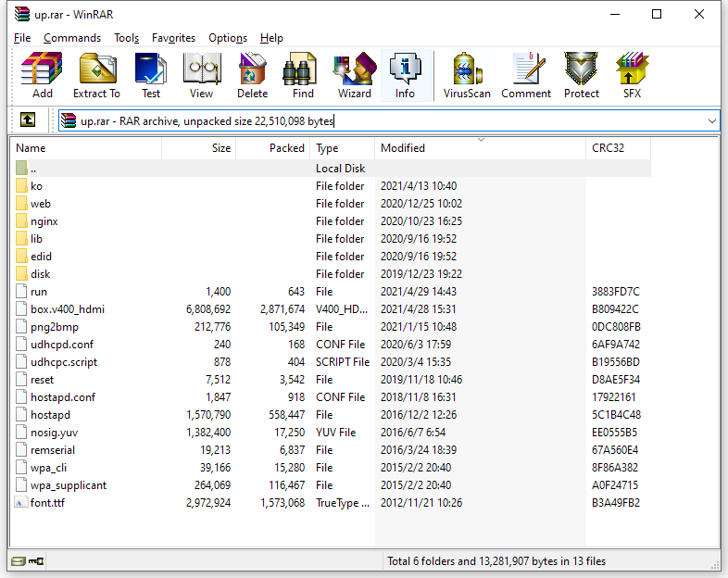This screenshot has width=728, height=578.
Task: Click the Protect archive icon
Action: pos(582,69)
